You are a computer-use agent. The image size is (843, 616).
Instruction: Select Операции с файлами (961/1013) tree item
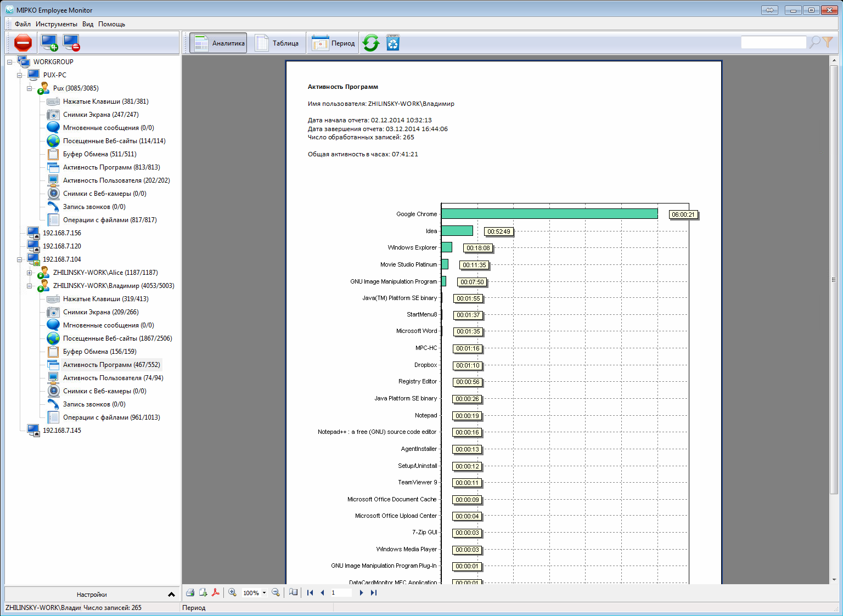click(111, 417)
